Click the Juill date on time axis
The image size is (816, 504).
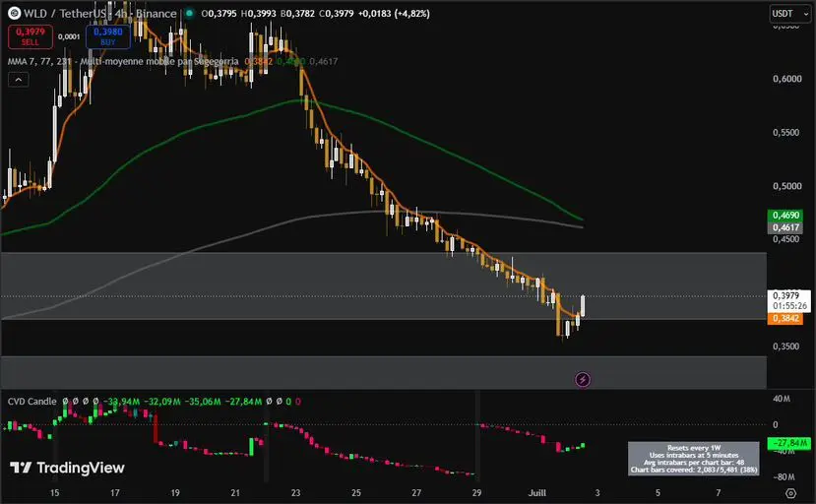[x=537, y=492]
